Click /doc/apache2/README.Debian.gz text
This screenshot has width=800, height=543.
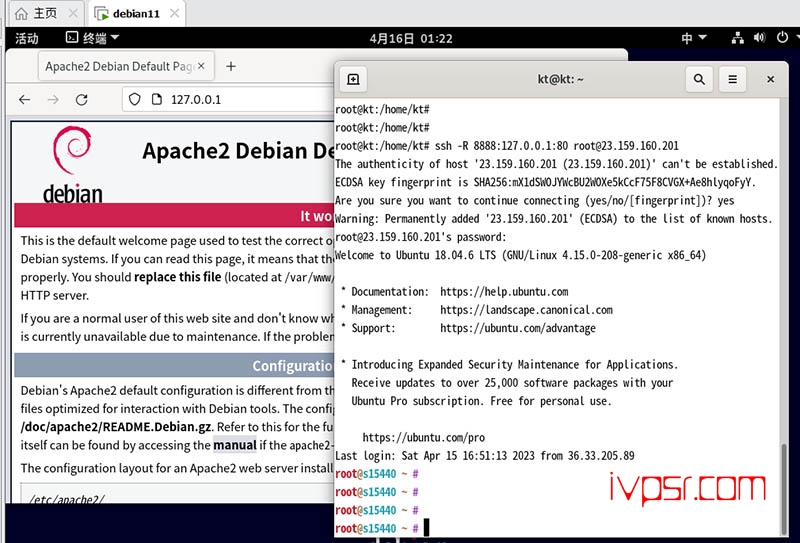pyautogui.click(x=116, y=427)
